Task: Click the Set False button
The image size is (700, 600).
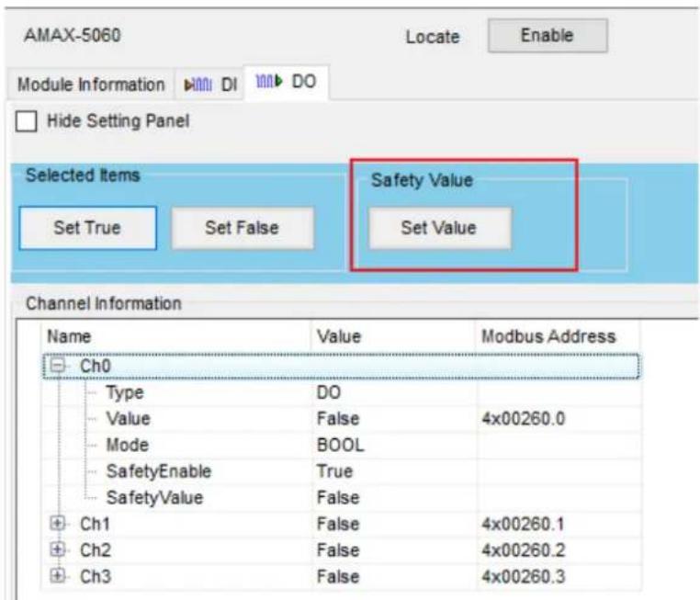Action: coord(243,228)
